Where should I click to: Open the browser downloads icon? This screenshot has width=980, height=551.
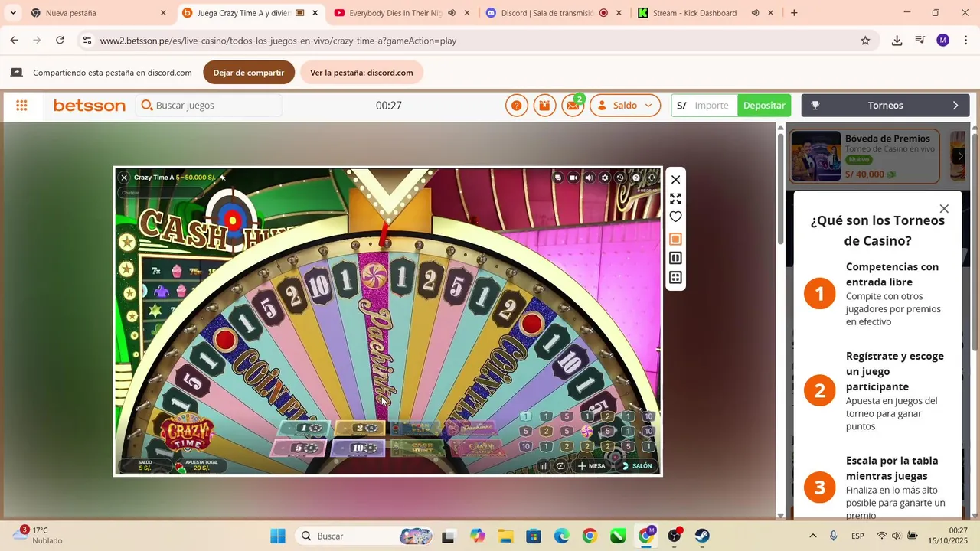point(897,41)
